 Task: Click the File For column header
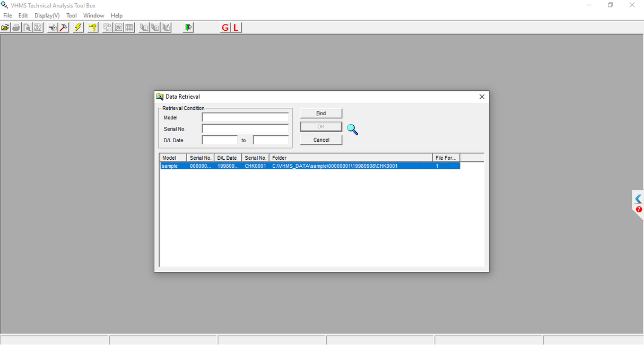(446, 157)
